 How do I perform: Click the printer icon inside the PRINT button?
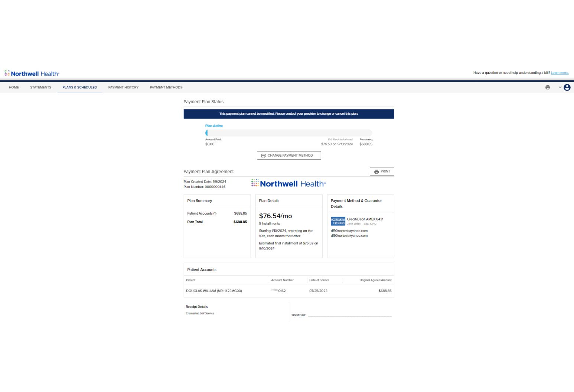[377, 171]
